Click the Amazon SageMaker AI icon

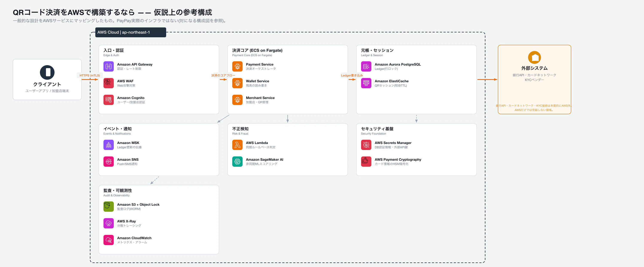tap(237, 161)
